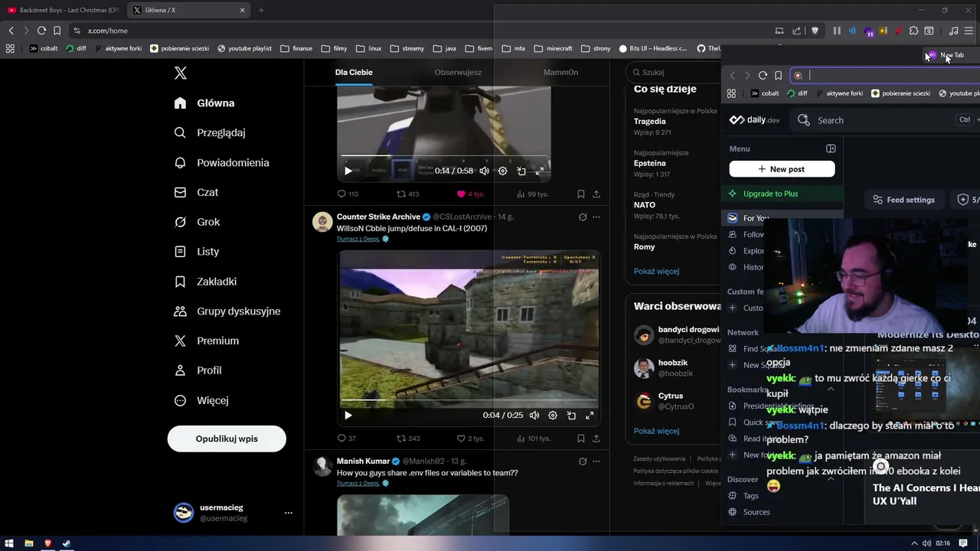Screen dimensions: 980x551
Task: Unlike the post with 4 tys. likes
Action: tap(470, 194)
